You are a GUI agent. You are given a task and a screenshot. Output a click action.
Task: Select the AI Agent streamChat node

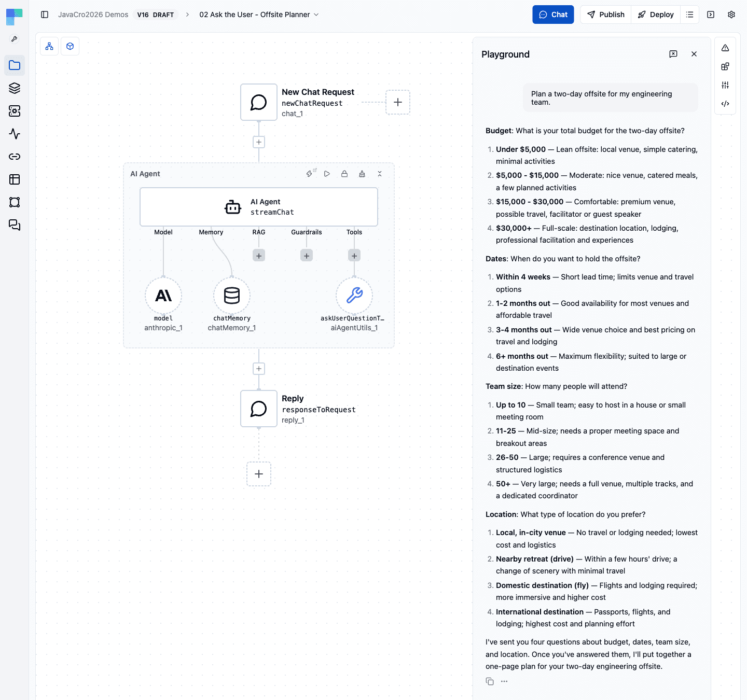pyautogui.click(x=259, y=207)
